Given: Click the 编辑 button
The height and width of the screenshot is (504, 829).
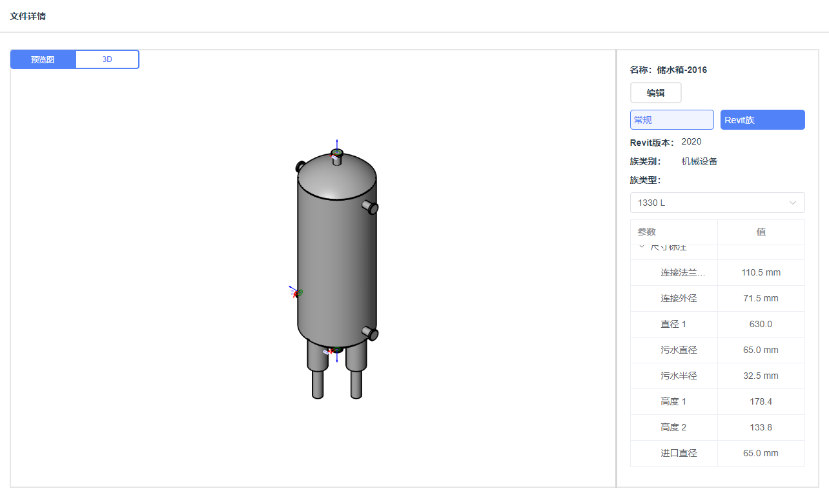Looking at the screenshot, I should pyautogui.click(x=655, y=93).
